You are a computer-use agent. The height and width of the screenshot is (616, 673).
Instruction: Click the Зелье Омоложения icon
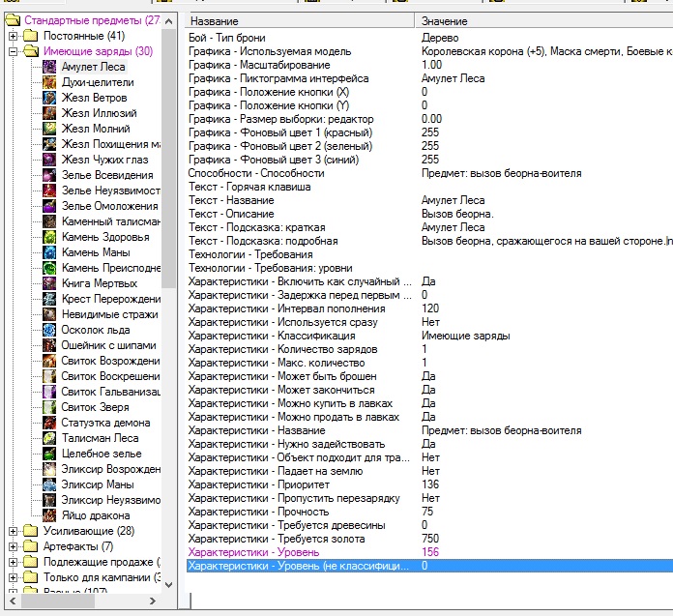click(49, 206)
